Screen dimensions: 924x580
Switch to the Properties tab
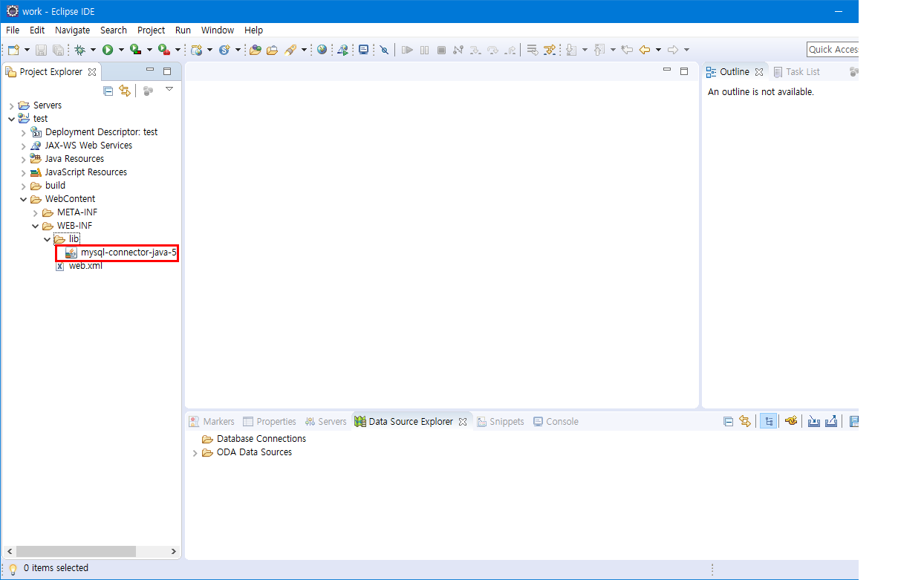(x=270, y=421)
